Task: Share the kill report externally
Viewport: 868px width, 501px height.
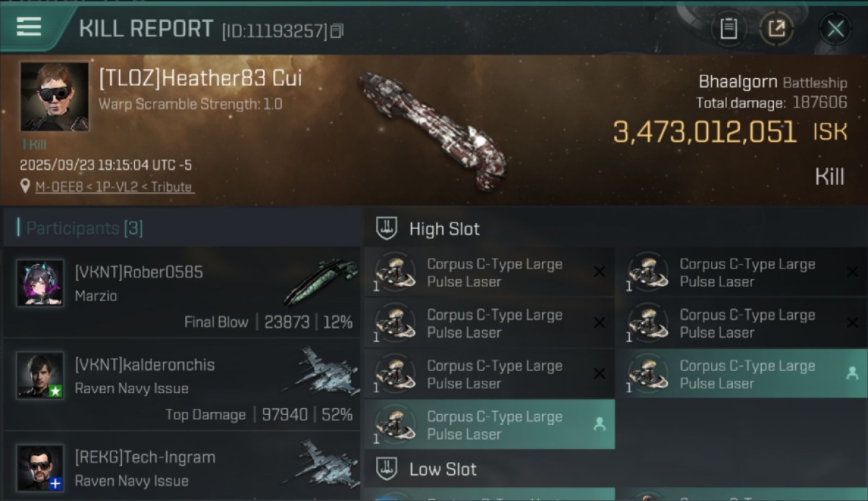Action: pos(777,29)
